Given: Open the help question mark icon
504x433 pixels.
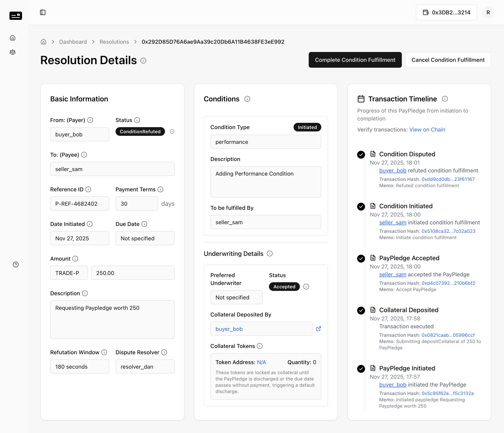Looking at the screenshot, I should coord(16,265).
